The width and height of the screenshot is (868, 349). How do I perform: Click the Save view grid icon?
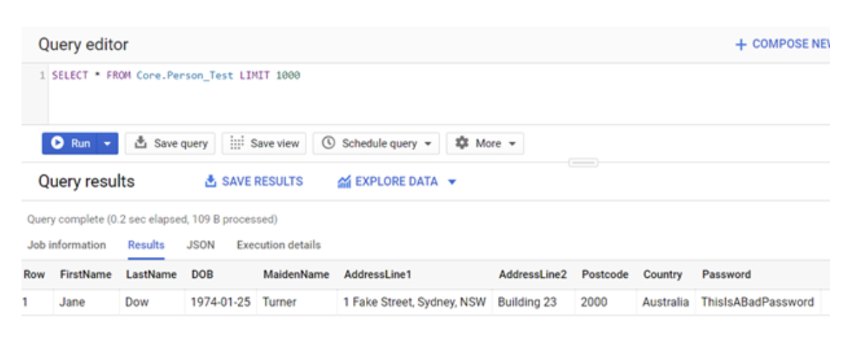coord(236,144)
